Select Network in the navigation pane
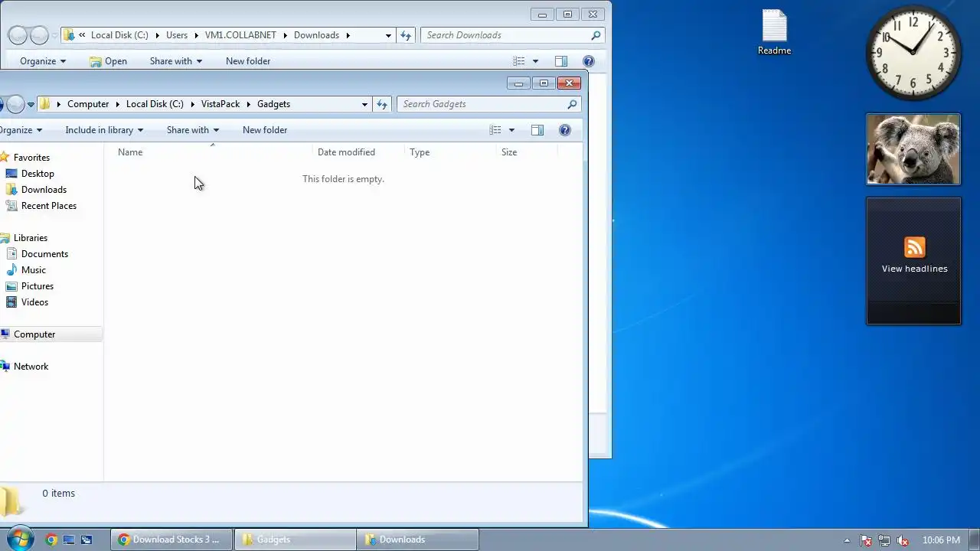Image resolution: width=980 pixels, height=551 pixels. [x=31, y=367]
